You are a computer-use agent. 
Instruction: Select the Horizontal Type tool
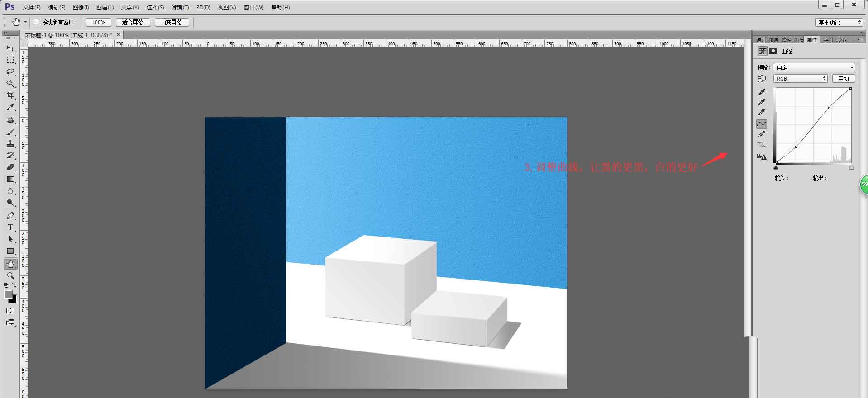[x=10, y=227]
